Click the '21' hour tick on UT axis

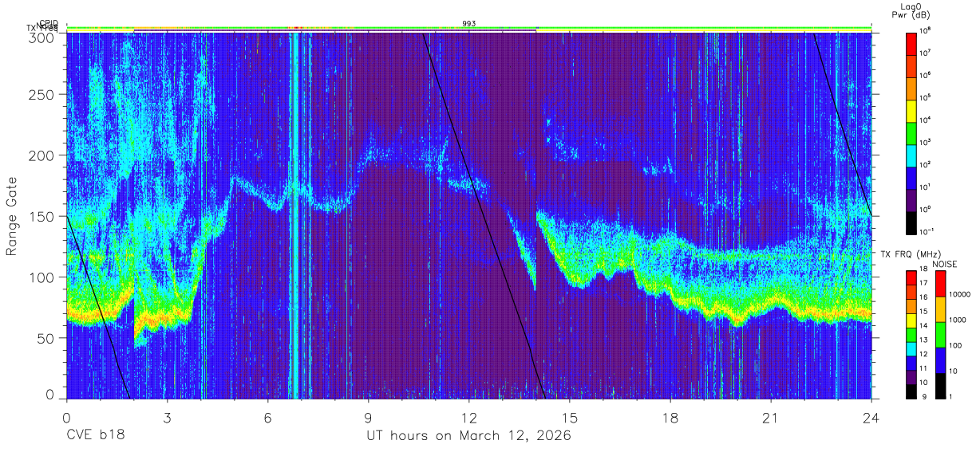[x=771, y=417]
